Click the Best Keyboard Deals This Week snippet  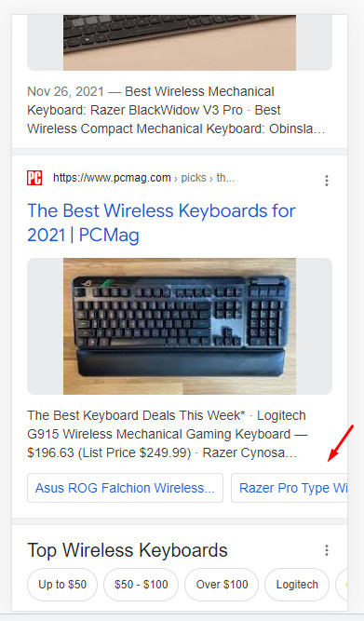(168, 434)
